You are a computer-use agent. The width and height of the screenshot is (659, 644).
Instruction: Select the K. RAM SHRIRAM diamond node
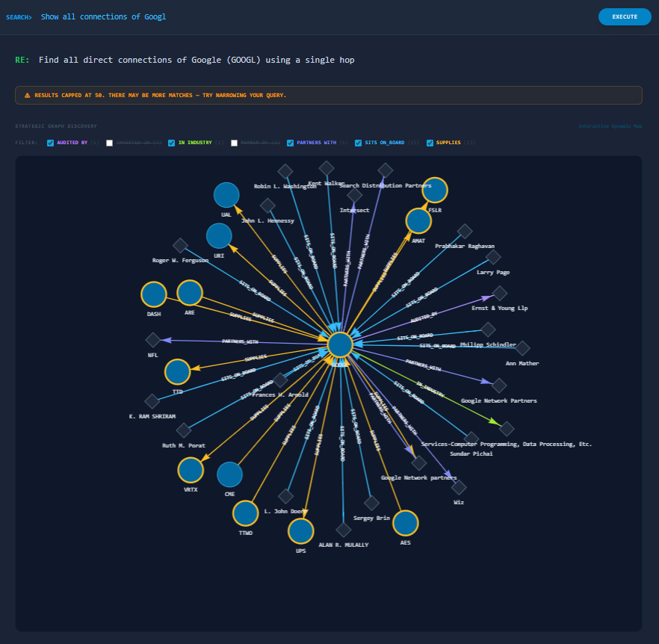[152, 401]
